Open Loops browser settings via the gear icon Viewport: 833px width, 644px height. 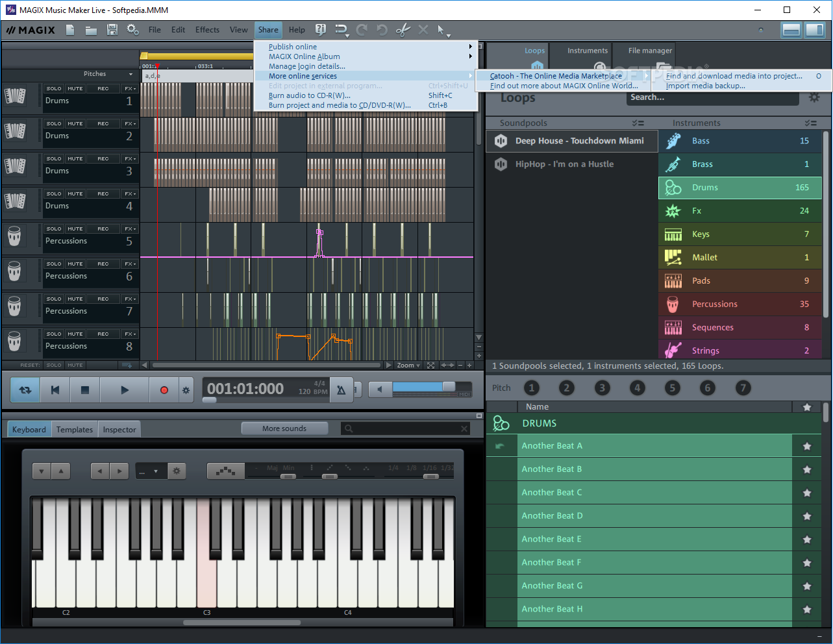click(814, 97)
